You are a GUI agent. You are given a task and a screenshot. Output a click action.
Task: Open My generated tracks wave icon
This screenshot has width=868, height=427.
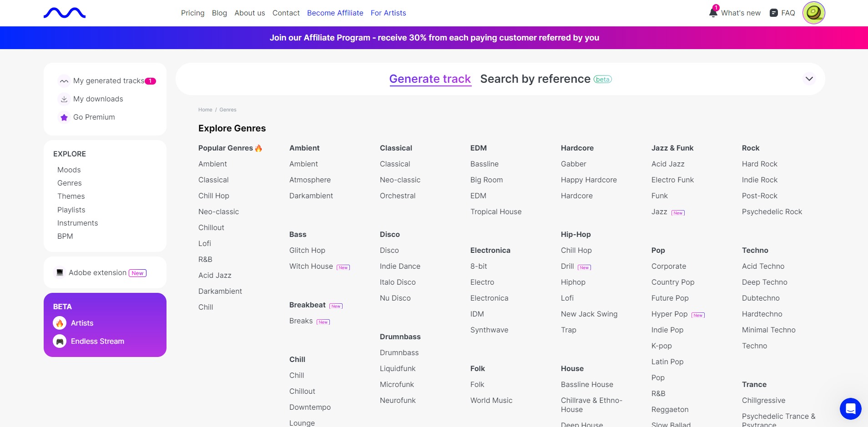pyautogui.click(x=64, y=81)
